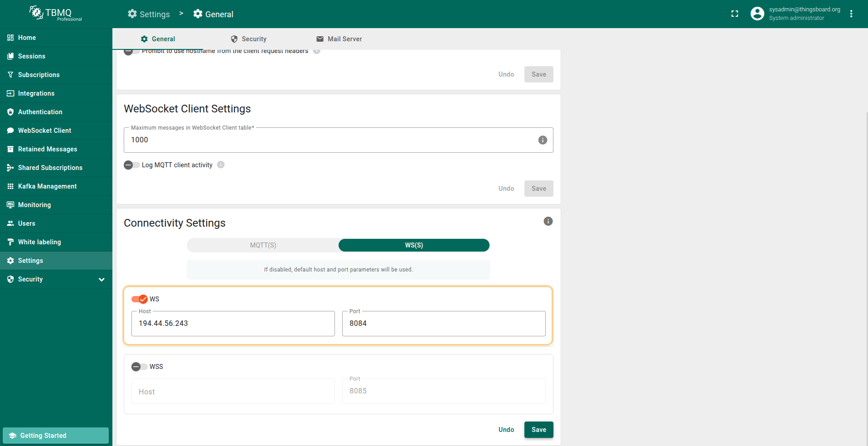Save the Connectivity Settings changes
868x446 pixels.
[x=538, y=430]
